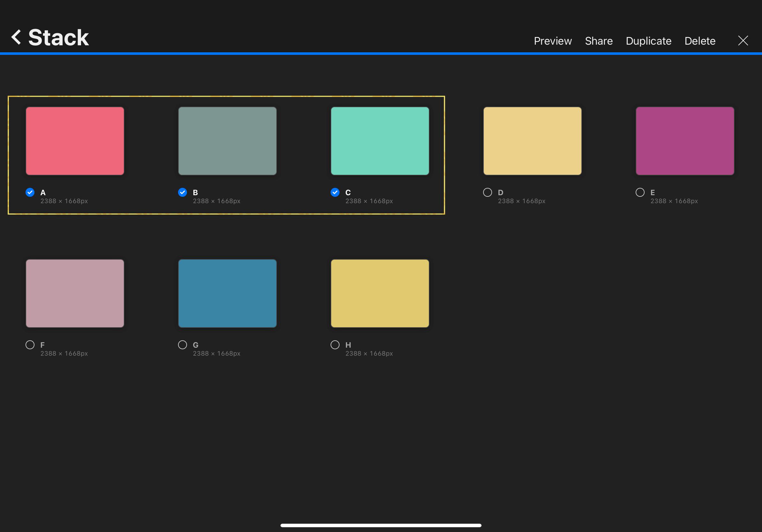Uncheck the selection circle for canvas A
The image size is (762, 532).
(30, 192)
